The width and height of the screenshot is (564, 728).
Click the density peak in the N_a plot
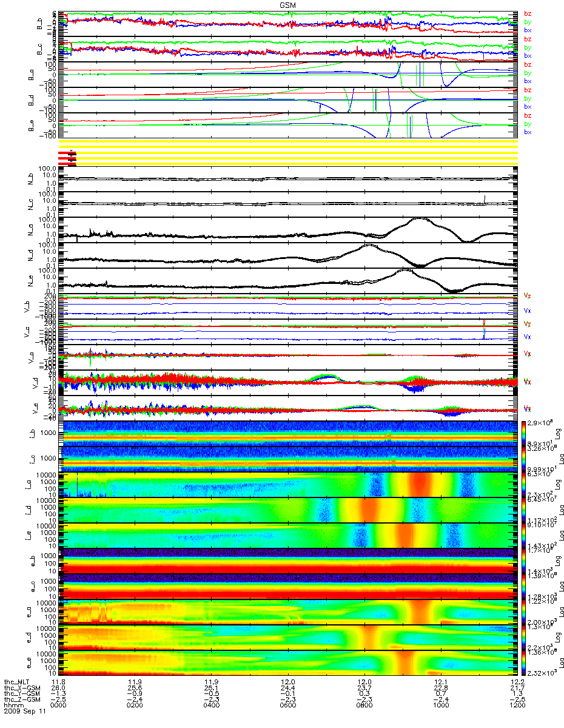[x=420, y=220]
